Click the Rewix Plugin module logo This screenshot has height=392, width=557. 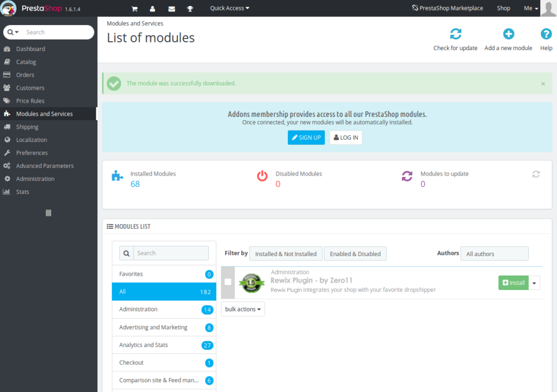pyautogui.click(x=251, y=283)
